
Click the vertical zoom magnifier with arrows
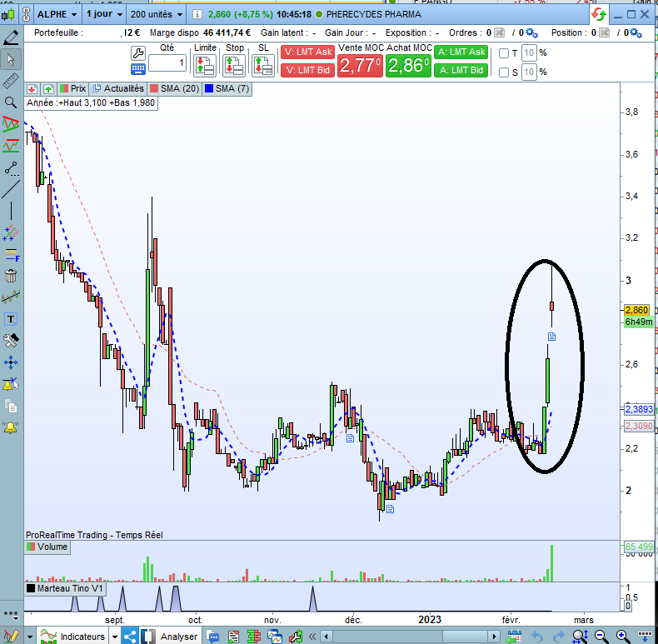pyautogui.click(x=580, y=636)
